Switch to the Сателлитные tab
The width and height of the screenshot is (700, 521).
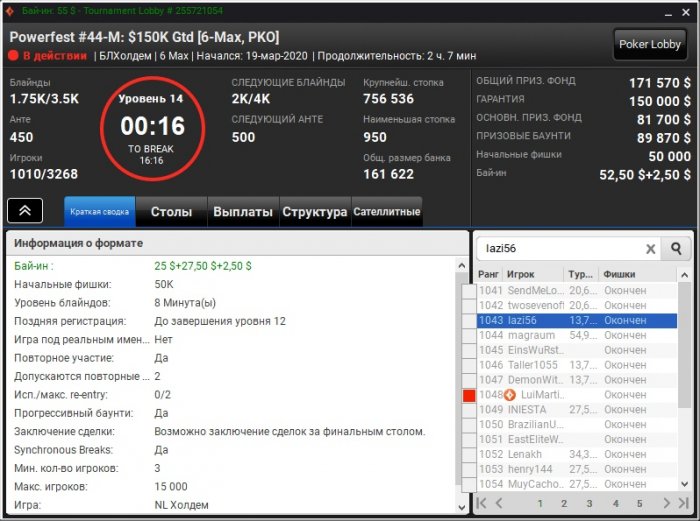tap(387, 212)
